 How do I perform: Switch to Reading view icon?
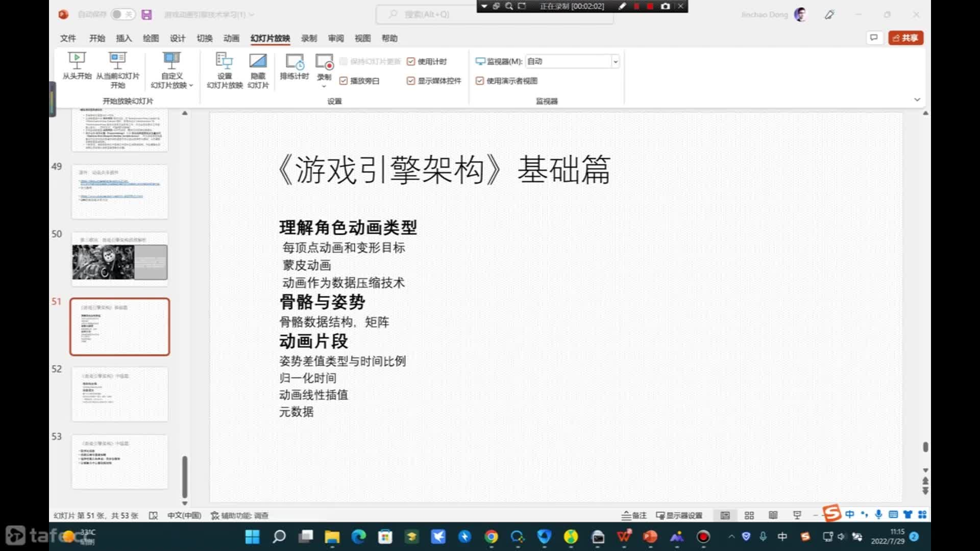click(x=773, y=515)
